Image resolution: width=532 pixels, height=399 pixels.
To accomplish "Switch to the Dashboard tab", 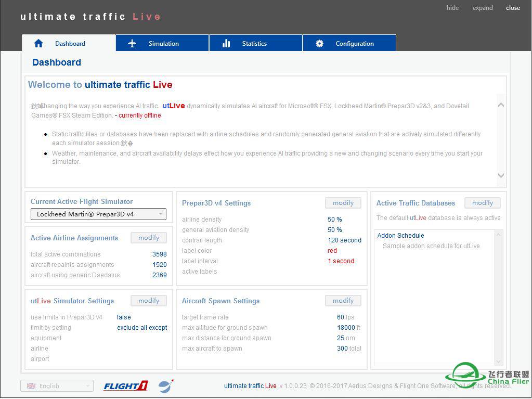I will [69, 43].
